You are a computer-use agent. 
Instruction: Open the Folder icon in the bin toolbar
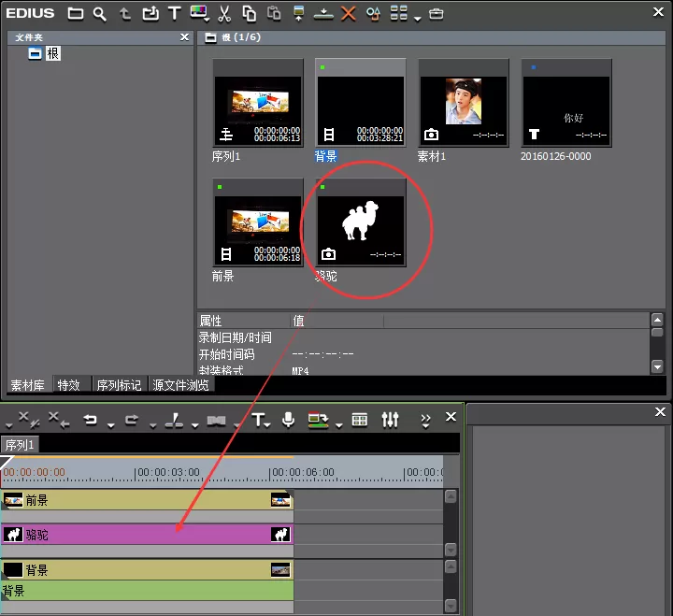coord(76,14)
